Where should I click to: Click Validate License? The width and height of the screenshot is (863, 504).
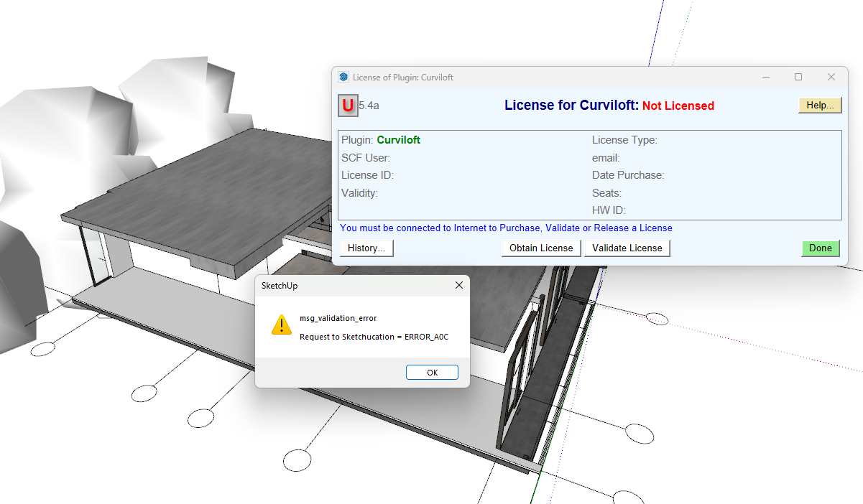pos(627,248)
